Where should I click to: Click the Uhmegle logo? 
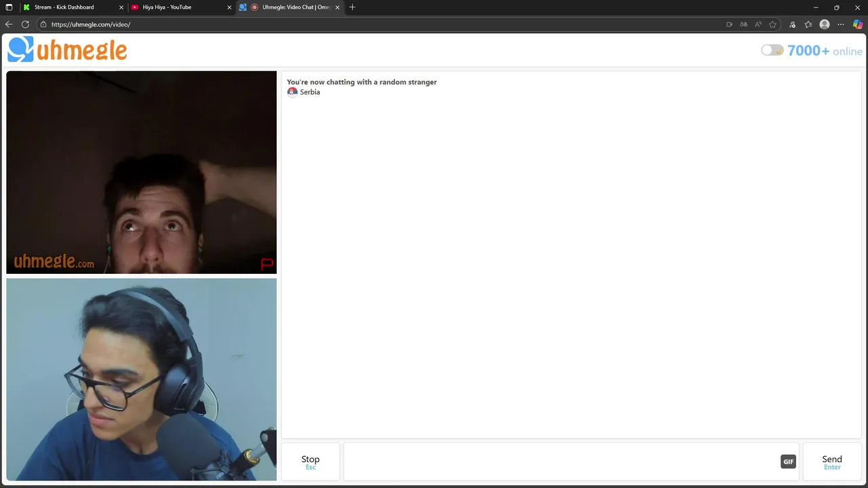pos(67,50)
